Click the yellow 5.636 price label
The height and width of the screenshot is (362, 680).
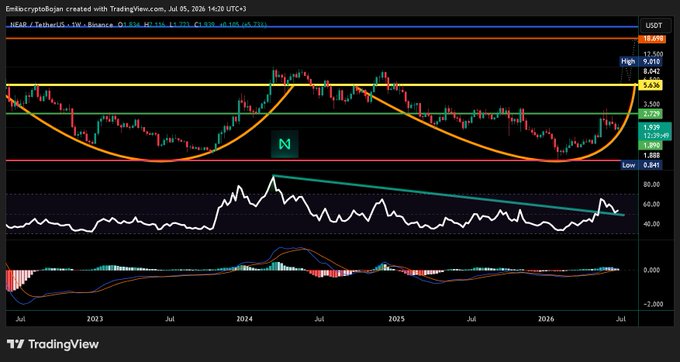pyautogui.click(x=652, y=85)
